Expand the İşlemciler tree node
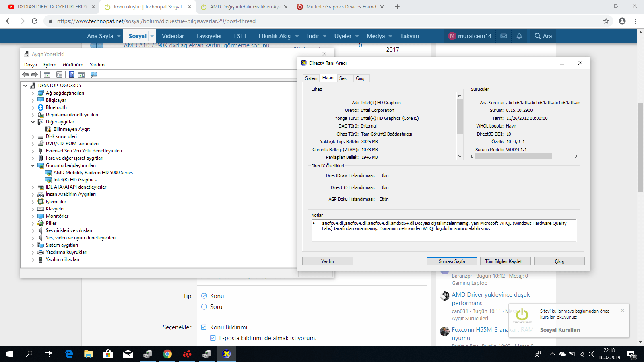The width and height of the screenshot is (644, 362). point(33,202)
